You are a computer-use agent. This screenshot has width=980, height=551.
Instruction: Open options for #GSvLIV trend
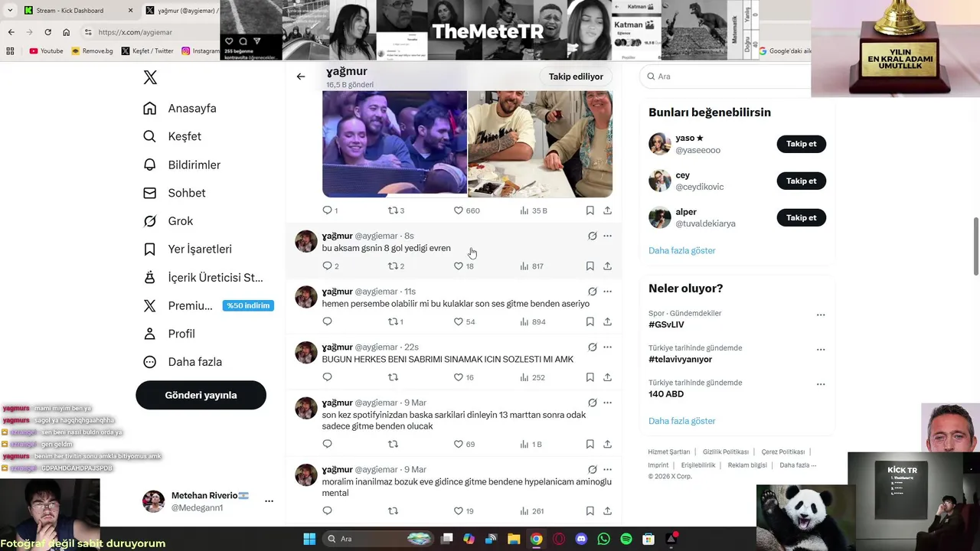click(821, 315)
